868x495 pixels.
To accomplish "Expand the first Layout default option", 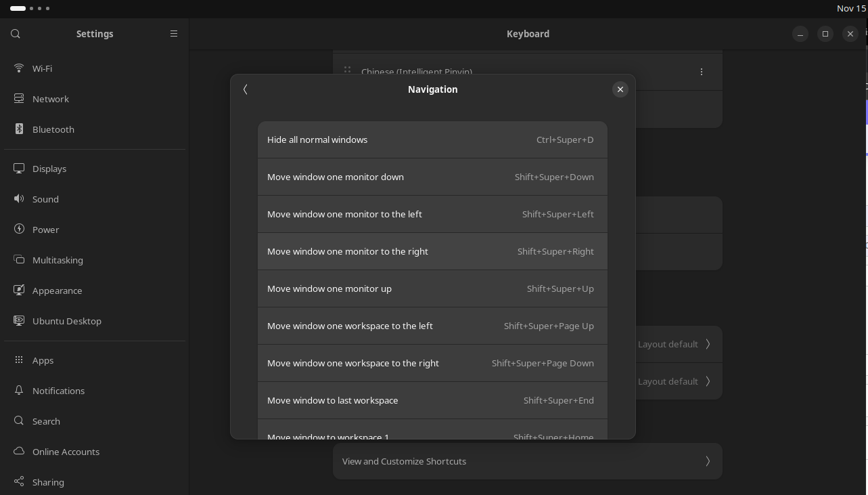I will [708, 344].
